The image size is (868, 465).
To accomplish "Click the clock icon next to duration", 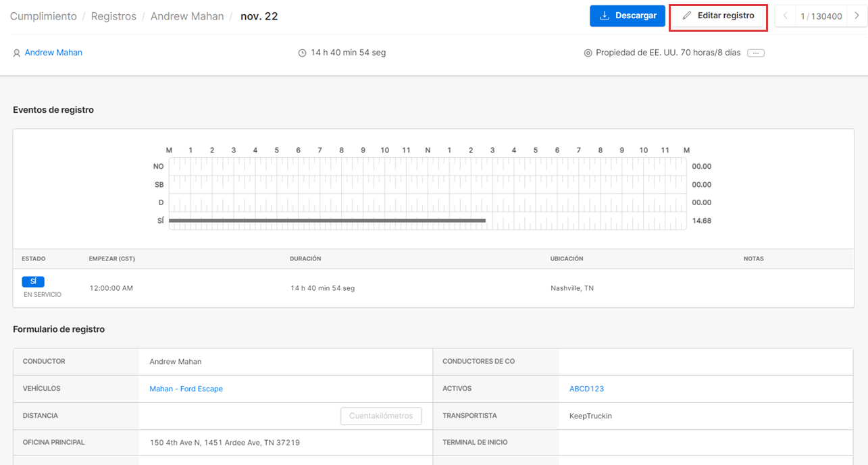I will pyautogui.click(x=302, y=53).
